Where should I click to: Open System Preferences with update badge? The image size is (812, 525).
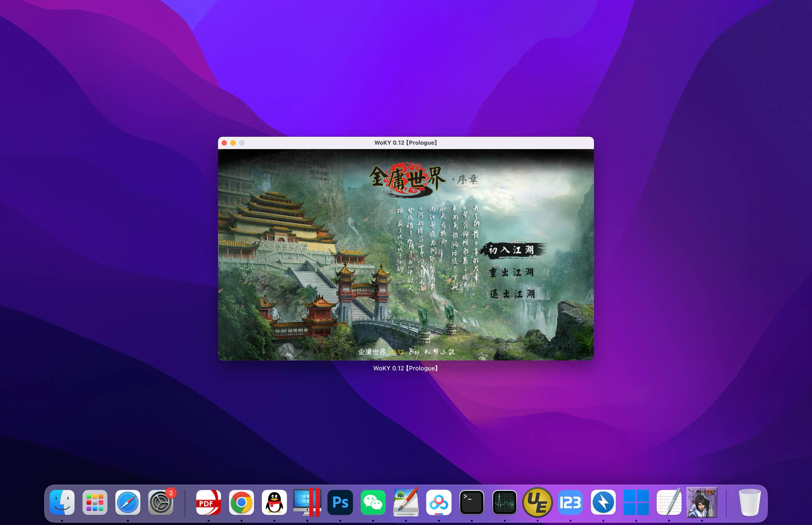pyautogui.click(x=160, y=502)
